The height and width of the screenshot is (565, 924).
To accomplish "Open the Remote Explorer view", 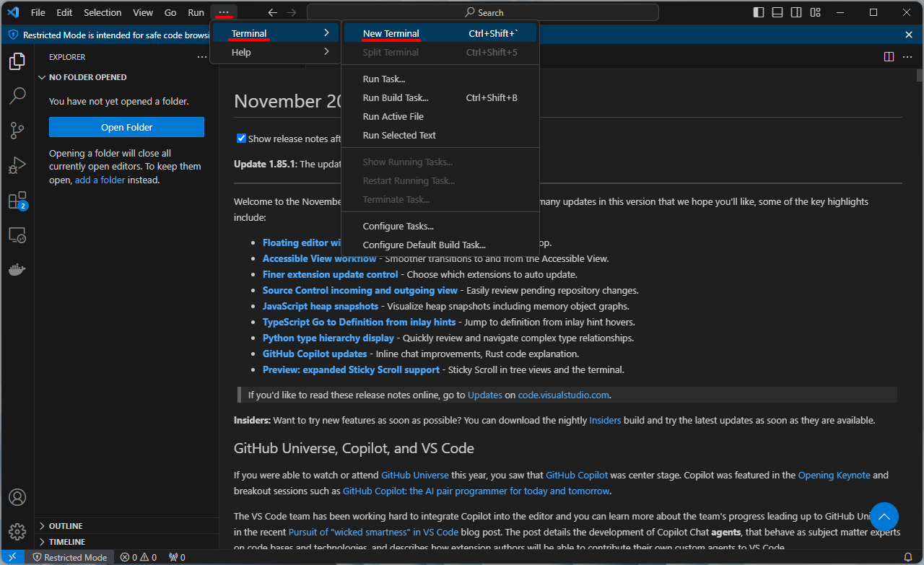I will point(17,235).
